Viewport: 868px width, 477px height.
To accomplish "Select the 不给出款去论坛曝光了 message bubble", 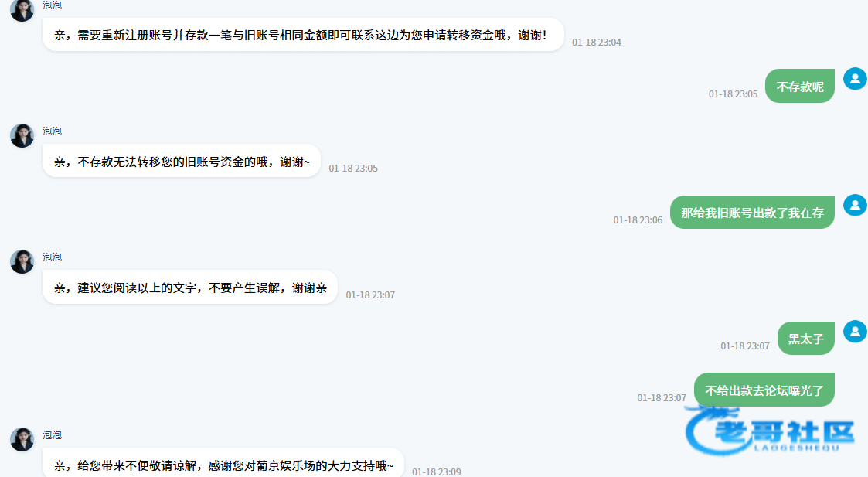I will [764, 390].
